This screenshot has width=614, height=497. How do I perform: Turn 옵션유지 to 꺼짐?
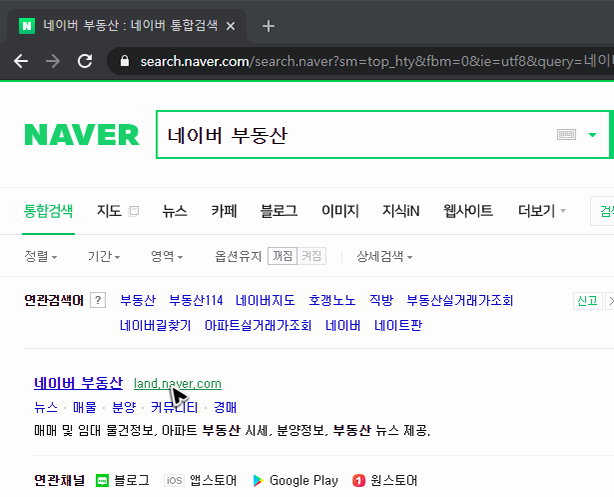pyautogui.click(x=282, y=256)
